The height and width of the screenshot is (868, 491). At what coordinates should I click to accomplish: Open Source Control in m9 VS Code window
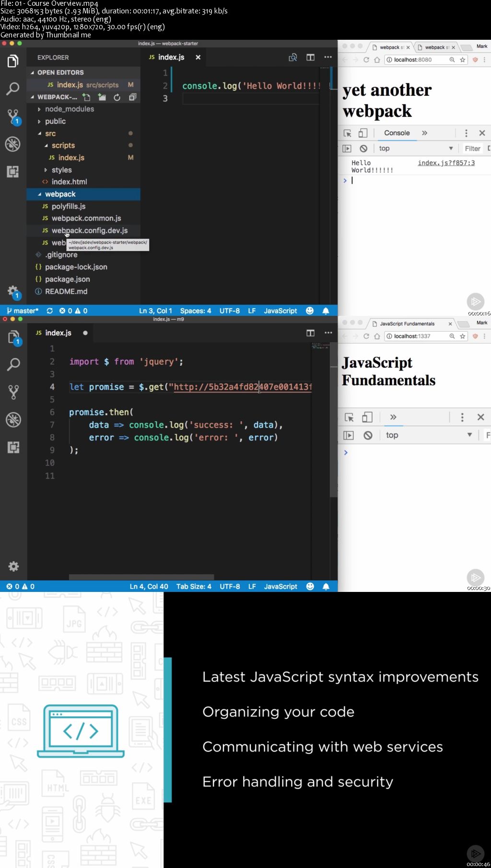[13, 393]
